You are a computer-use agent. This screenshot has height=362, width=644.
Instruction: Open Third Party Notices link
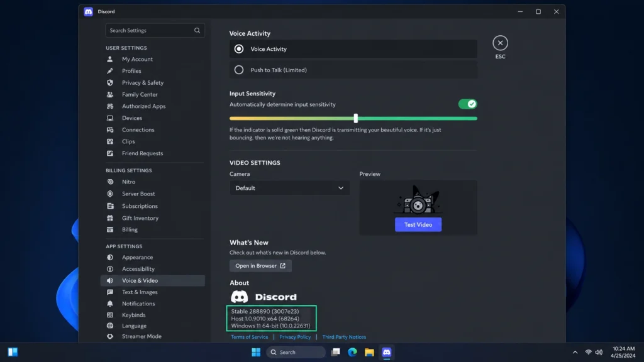[x=344, y=337]
